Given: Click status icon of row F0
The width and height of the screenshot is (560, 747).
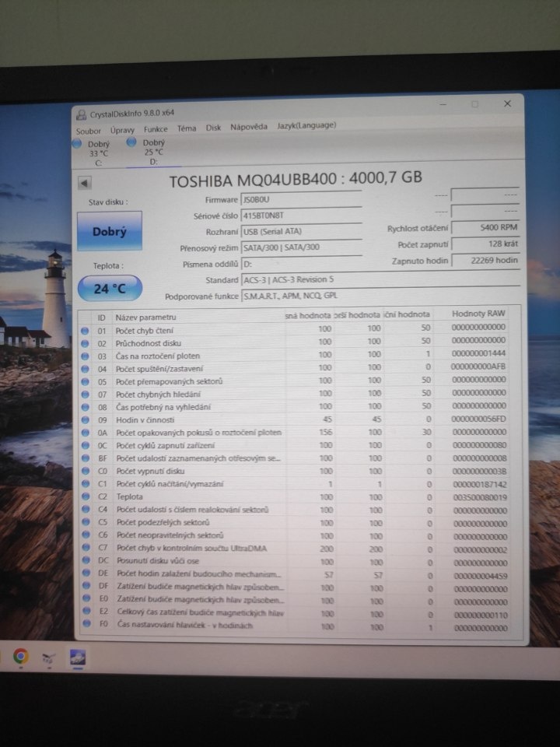Looking at the screenshot, I should point(86,623).
